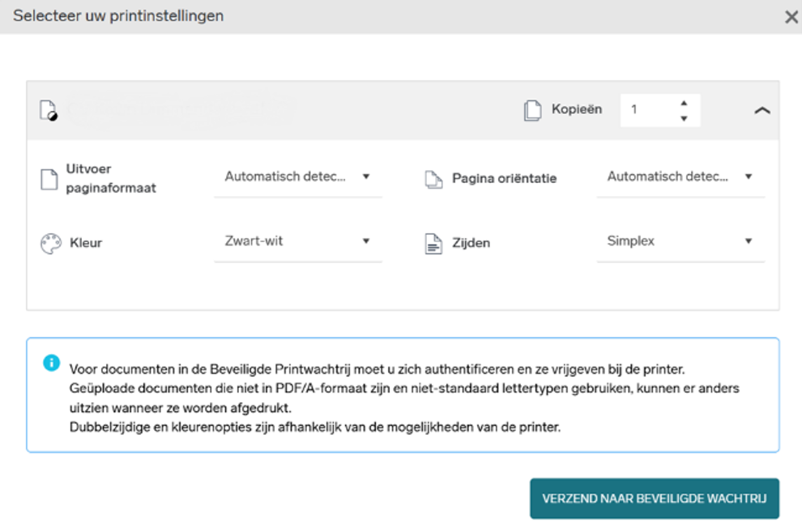
Task: Select the Zijden document icon
Action: point(431,240)
